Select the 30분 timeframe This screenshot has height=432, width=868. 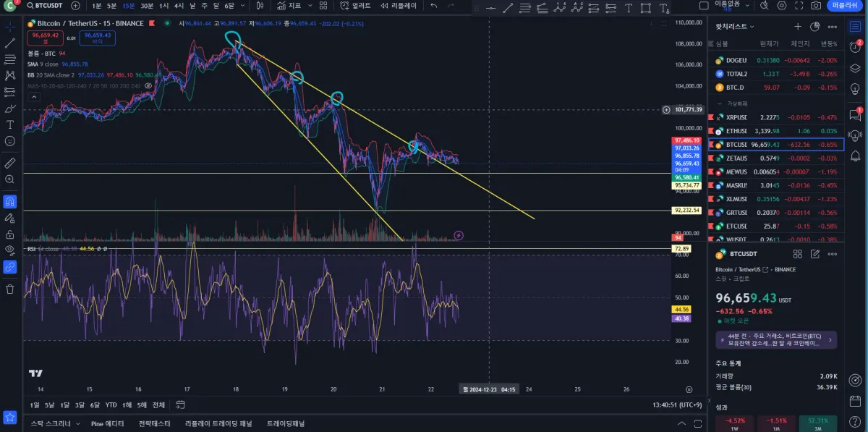pyautogui.click(x=147, y=6)
